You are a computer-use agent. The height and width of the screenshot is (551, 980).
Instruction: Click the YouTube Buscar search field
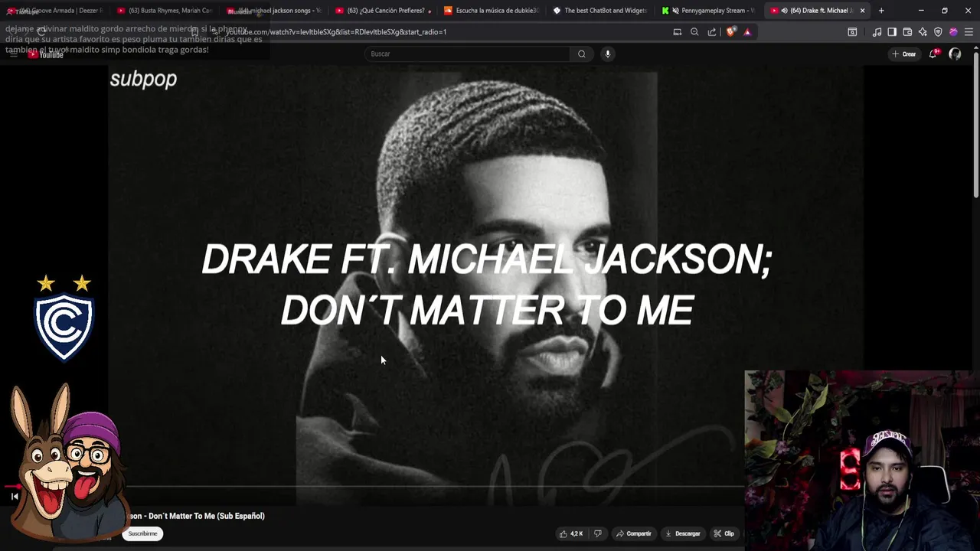[467, 54]
